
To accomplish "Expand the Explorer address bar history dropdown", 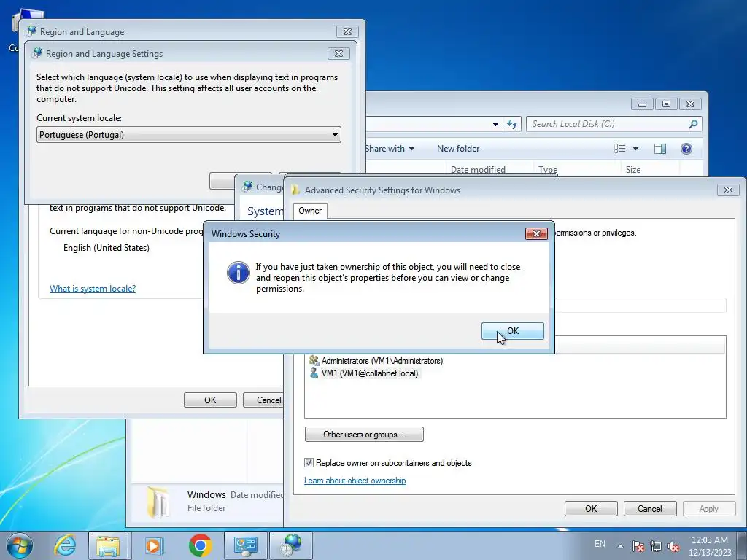I will pyautogui.click(x=495, y=124).
